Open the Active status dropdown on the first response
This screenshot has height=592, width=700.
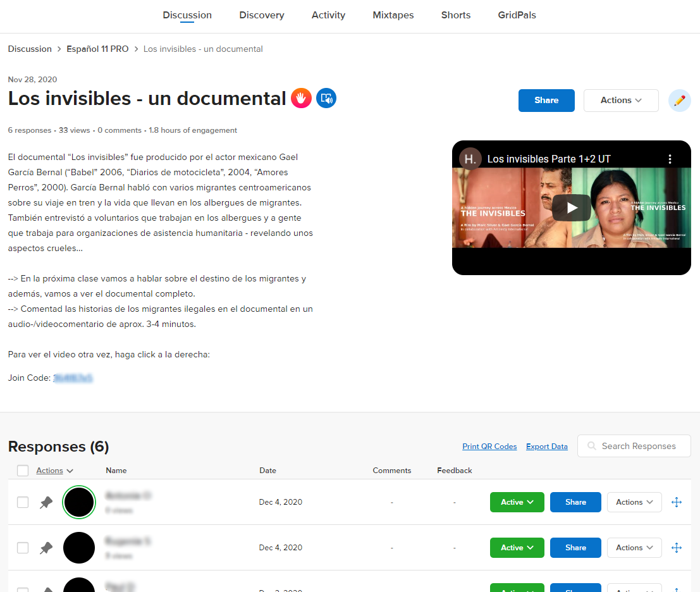coord(517,502)
